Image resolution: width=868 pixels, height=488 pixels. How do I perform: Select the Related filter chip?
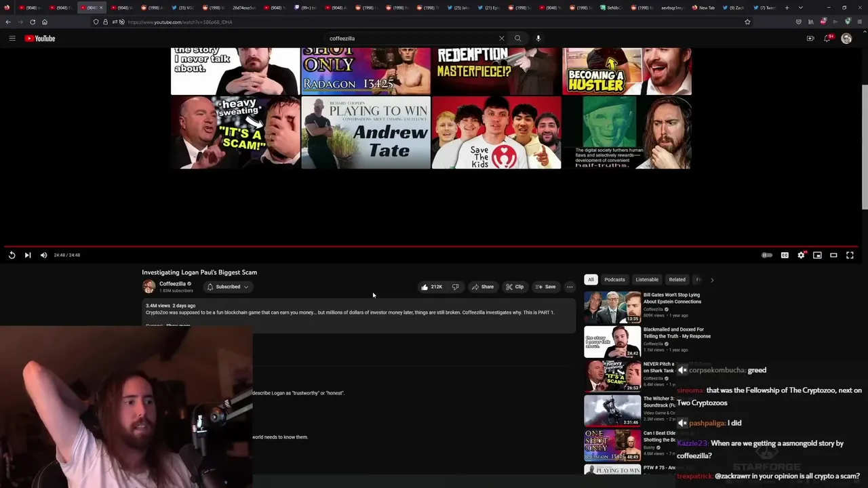point(677,279)
